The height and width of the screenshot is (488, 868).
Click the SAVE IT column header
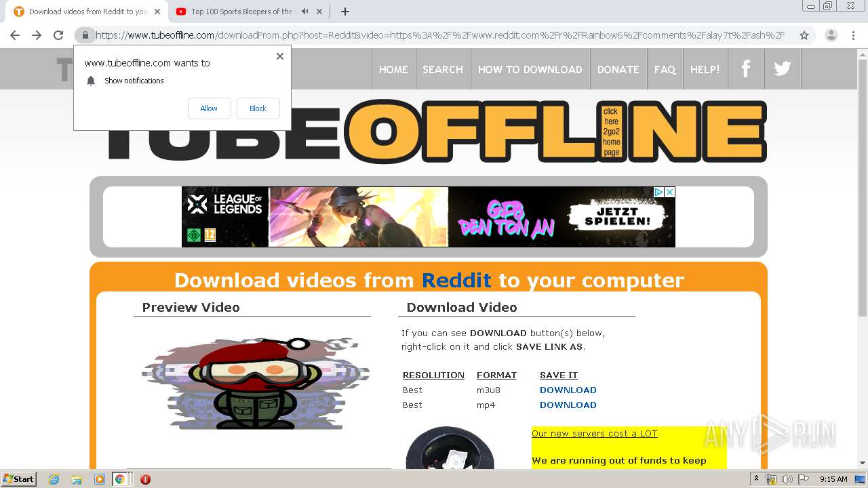559,375
